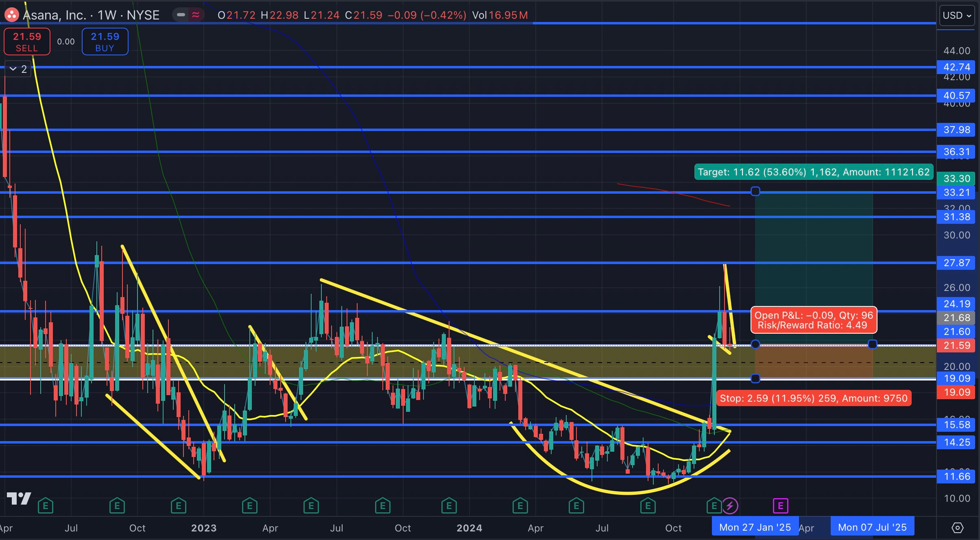
Task: Click the 42.74 price level label
Action: [x=956, y=67]
